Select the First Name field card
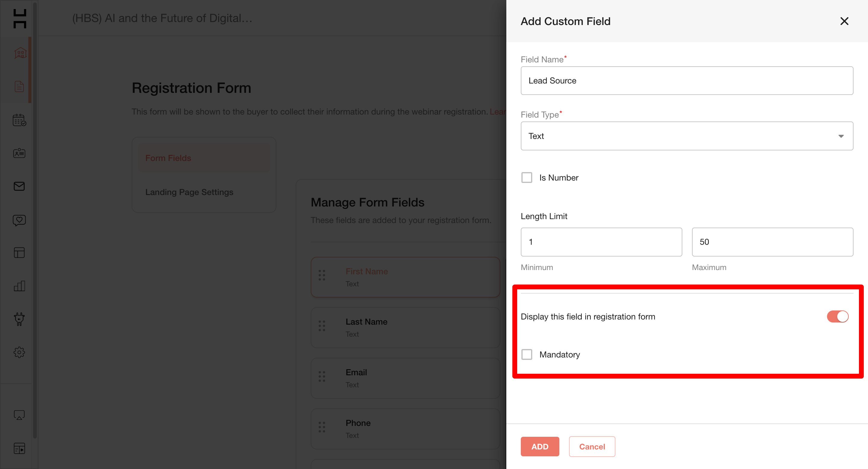868x469 pixels. [405, 277]
